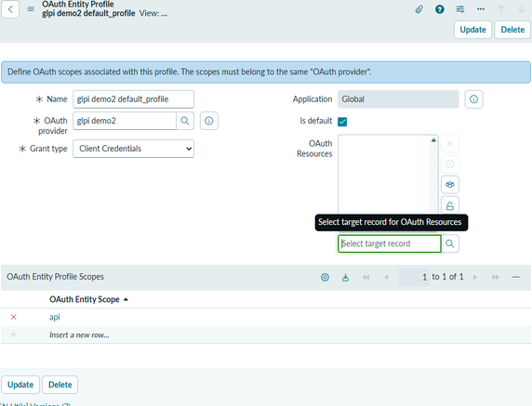Jump to first page of scopes

[366, 277]
